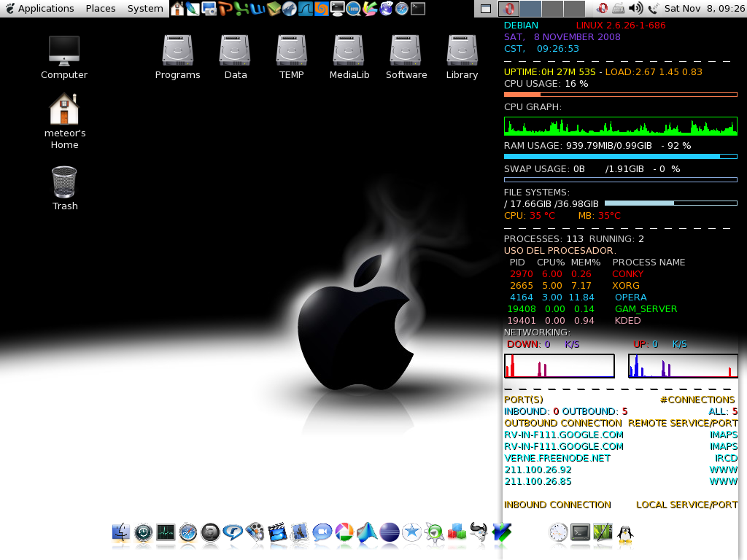The image size is (747, 560).
Task: Switch to the fourth workspace
Action: tap(574, 9)
